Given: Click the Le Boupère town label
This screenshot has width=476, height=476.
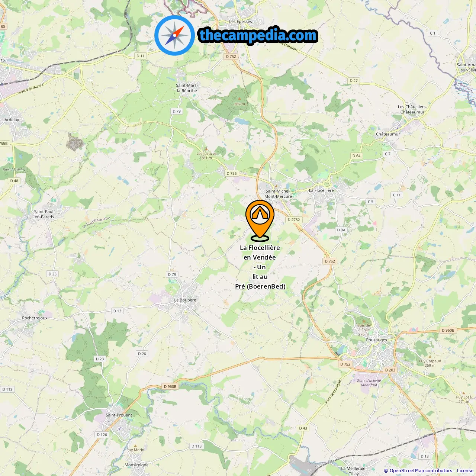Looking at the screenshot, I should [185, 300].
